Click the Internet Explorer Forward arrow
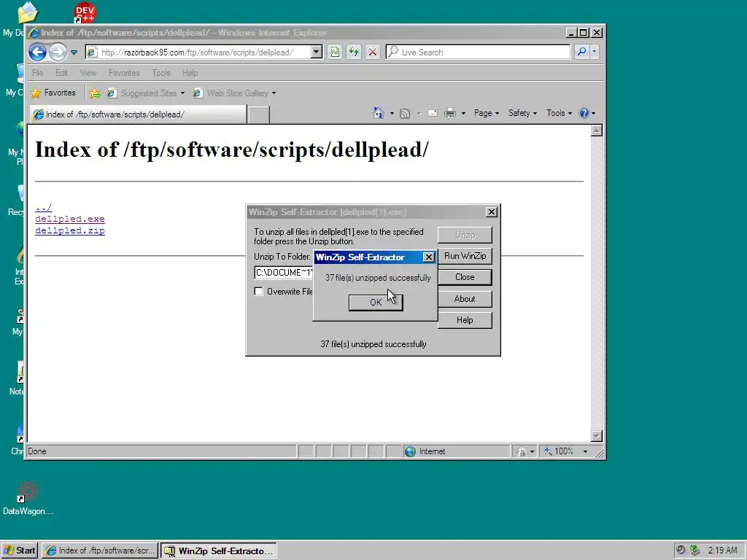 (58, 52)
